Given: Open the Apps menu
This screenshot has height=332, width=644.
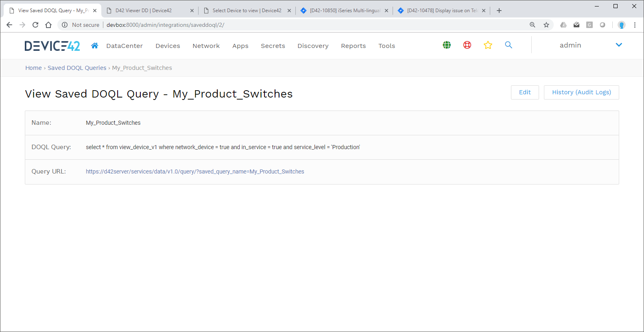Looking at the screenshot, I should [x=240, y=46].
